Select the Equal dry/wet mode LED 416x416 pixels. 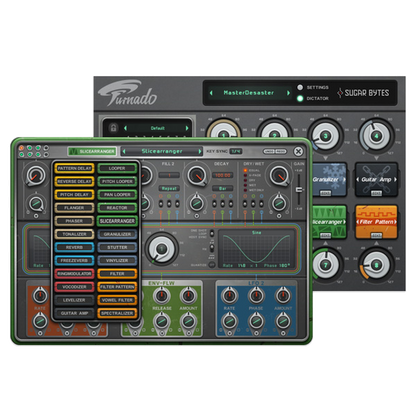coord(245,170)
